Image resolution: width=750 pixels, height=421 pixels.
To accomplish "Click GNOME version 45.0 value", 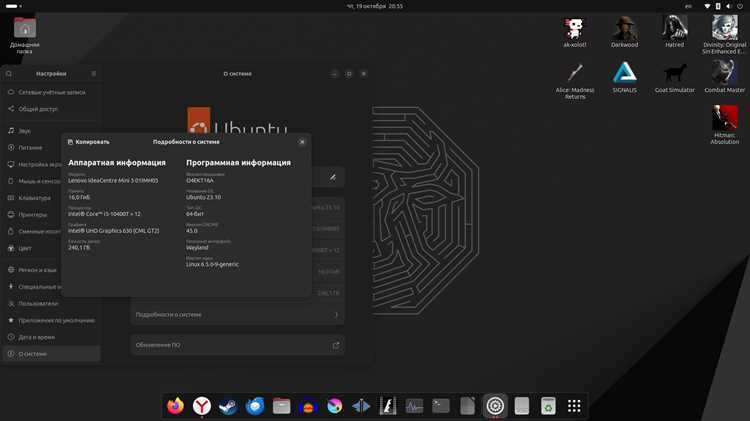I will [192, 231].
